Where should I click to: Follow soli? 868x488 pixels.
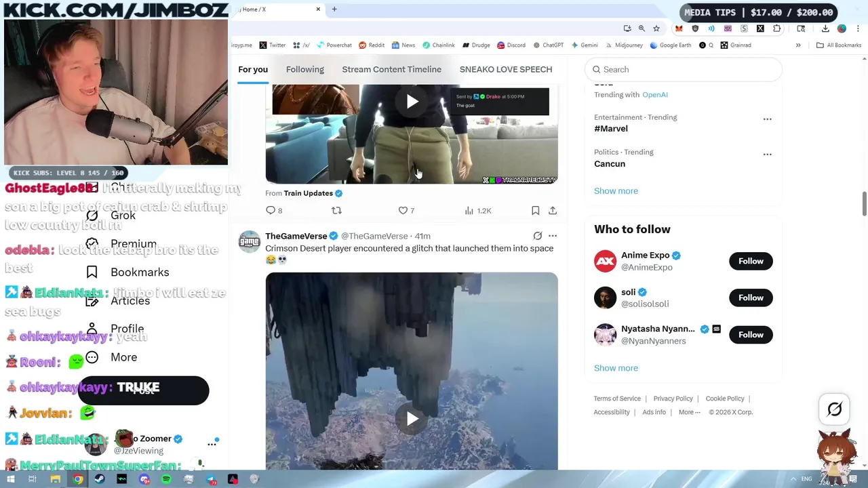[751, 298]
